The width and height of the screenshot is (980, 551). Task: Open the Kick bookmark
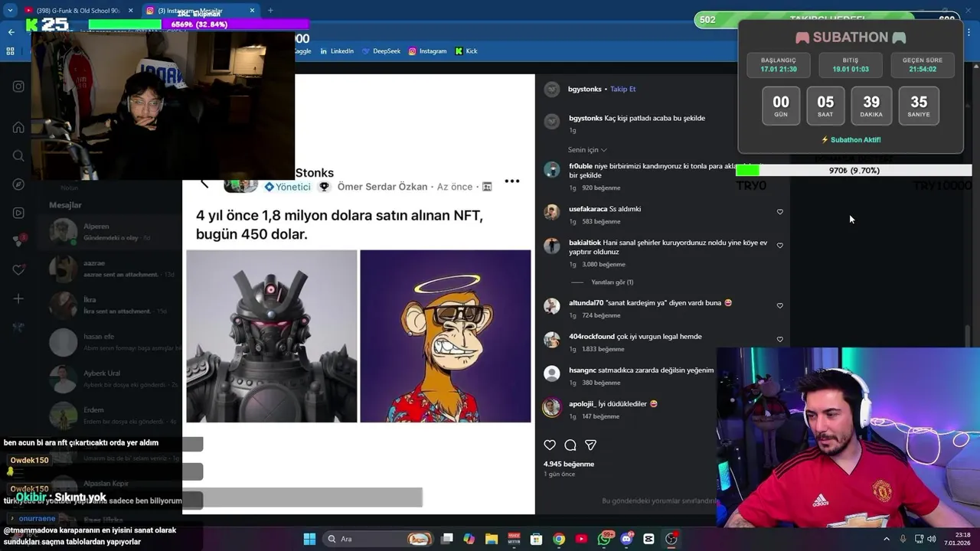[466, 51]
